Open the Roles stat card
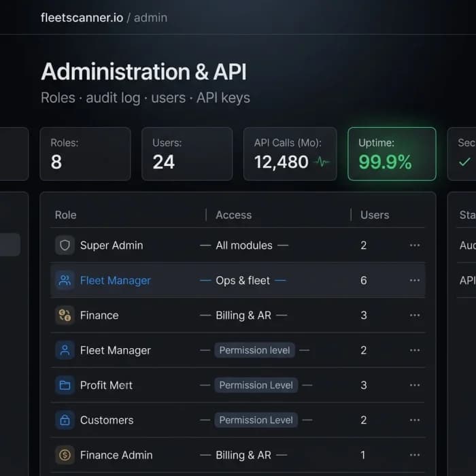This screenshot has height=476, width=476. coord(85,154)
